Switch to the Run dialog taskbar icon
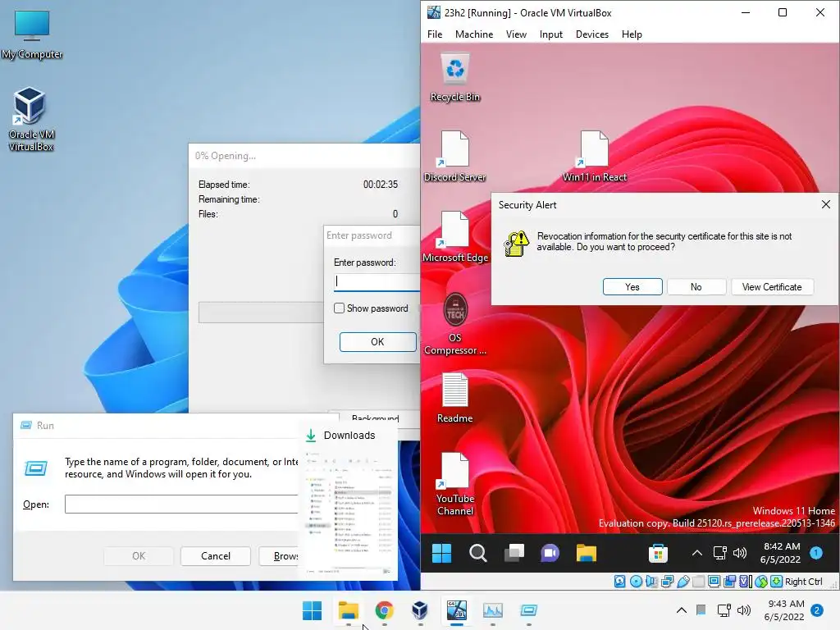 point(529,610)
